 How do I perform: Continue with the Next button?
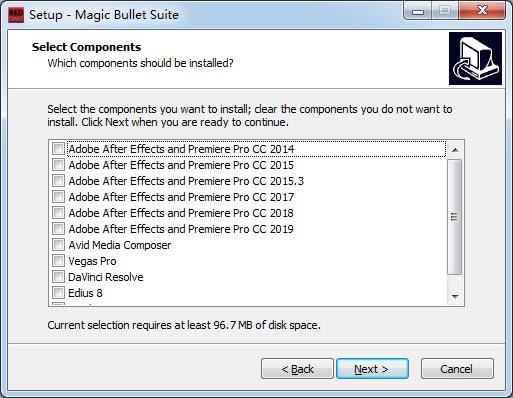pyautogui.click(x=372, y=369)
